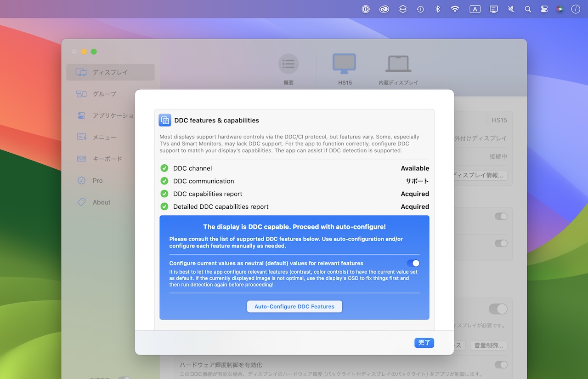Click the DDC communication row label
Viewport: 588px width, 379px height.
tap(204, 181)
